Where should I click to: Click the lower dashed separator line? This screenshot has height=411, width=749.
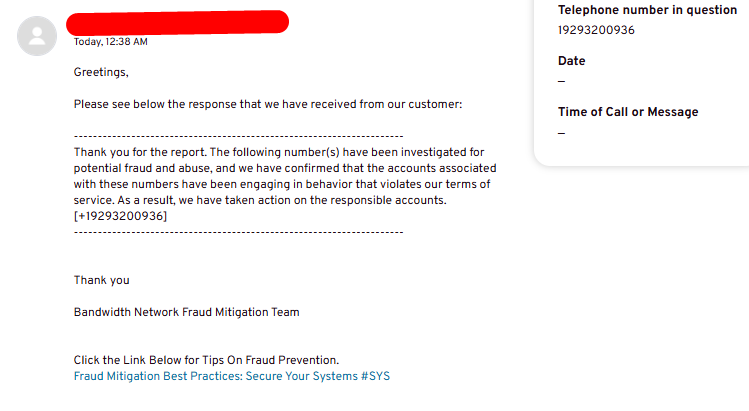[x=238, y=232]
